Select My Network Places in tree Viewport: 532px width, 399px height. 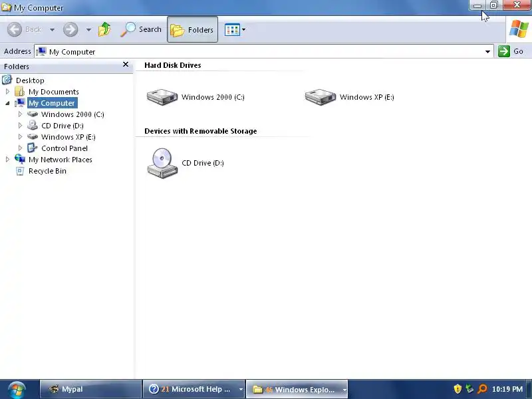61,160
